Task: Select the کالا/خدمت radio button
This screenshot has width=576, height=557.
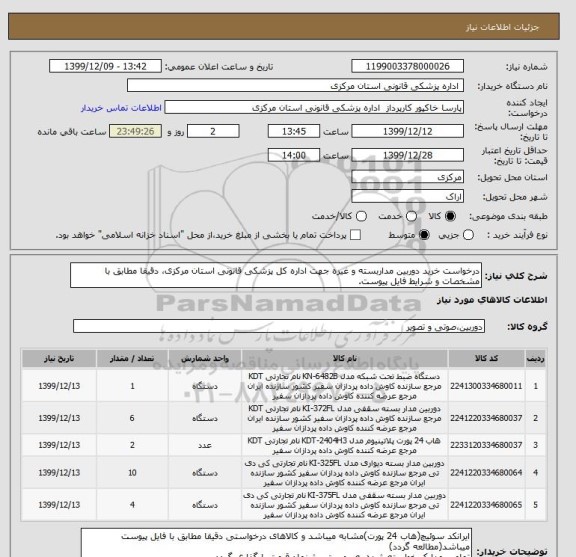Action: coord(361,216)
